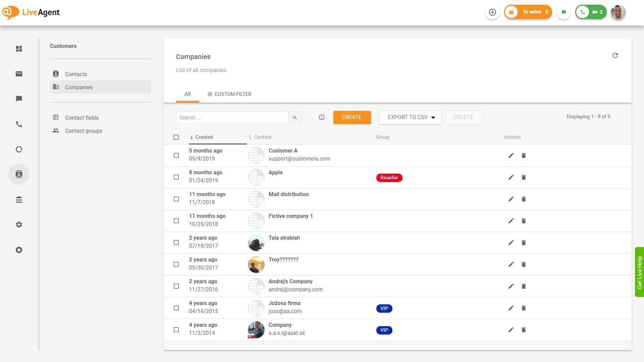Add a Custom Filter tab
644x362 pixels.
(229, 94)
